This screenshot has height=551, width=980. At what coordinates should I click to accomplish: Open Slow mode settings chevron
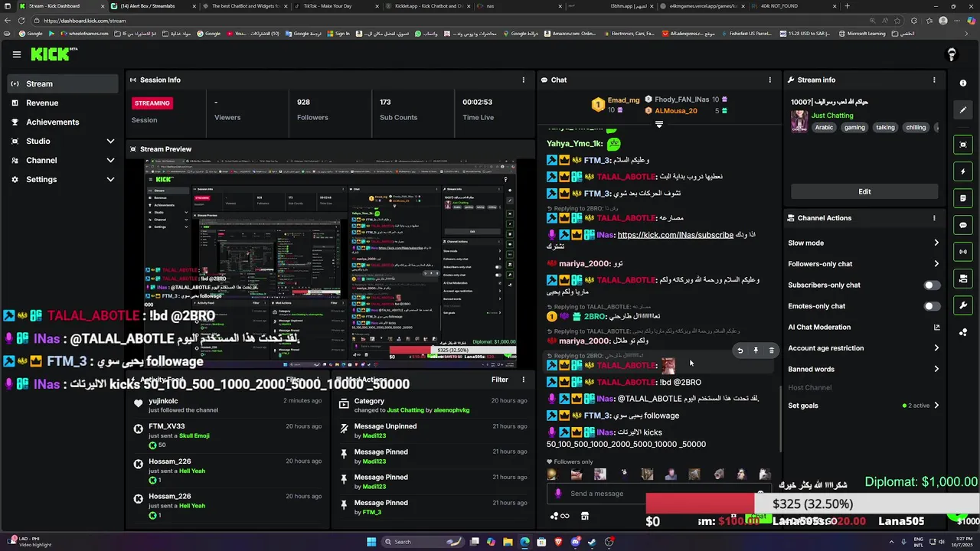[936, 243]
